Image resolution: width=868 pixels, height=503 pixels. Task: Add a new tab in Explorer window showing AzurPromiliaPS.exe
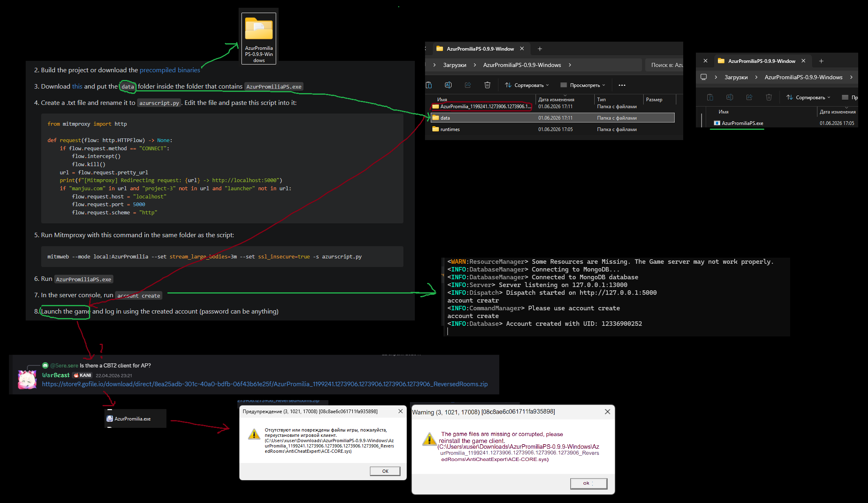click(x=821, y=61)
